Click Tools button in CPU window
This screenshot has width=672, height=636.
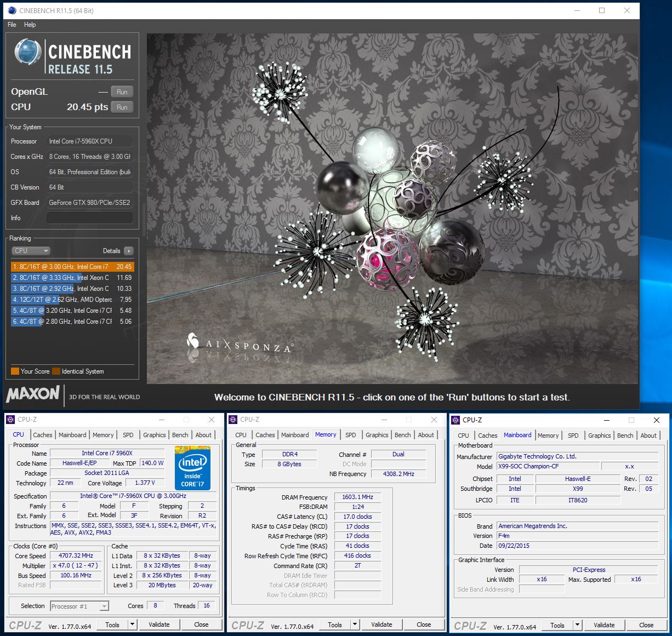tap(112, 624)
